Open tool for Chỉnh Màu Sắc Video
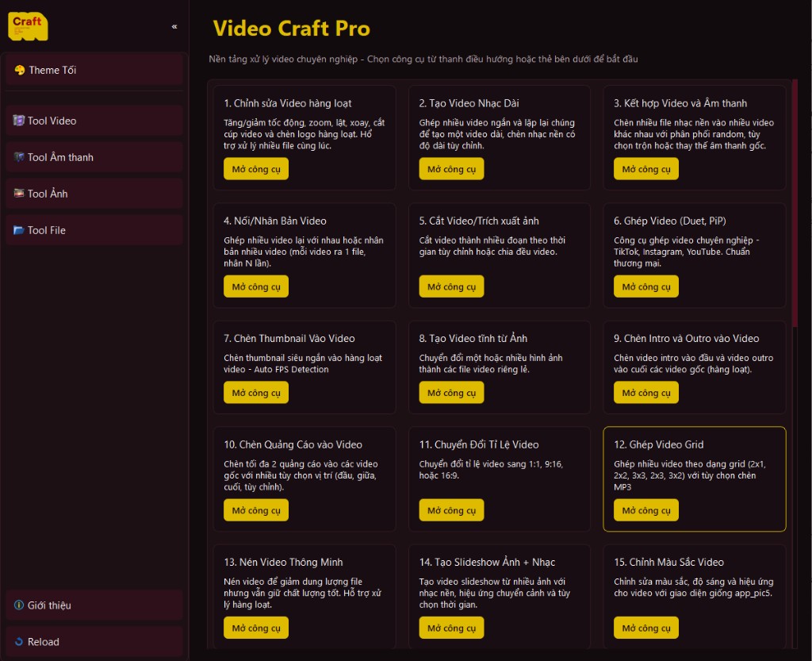The image size is (812, 661). point(645,628)
